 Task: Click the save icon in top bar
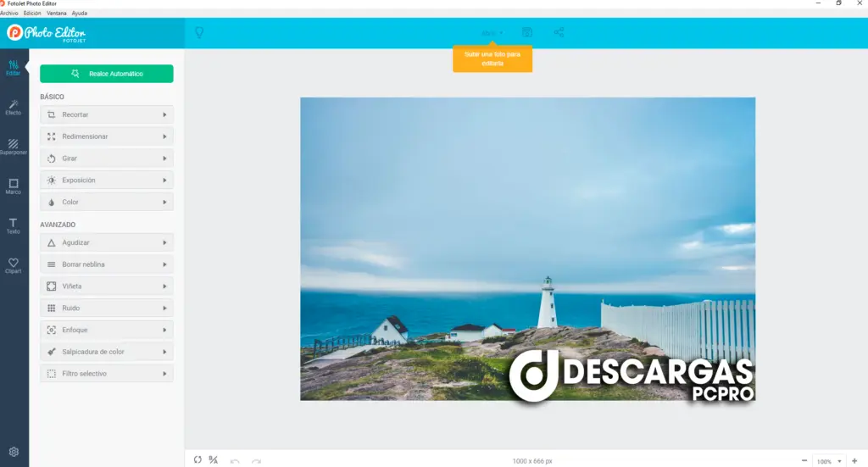527,33
